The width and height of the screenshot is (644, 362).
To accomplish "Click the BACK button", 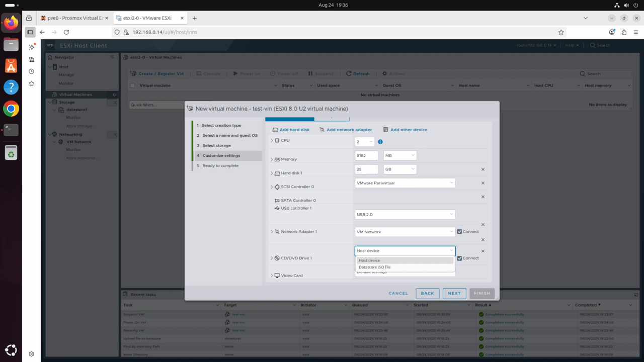I will [x=427, y=293].
